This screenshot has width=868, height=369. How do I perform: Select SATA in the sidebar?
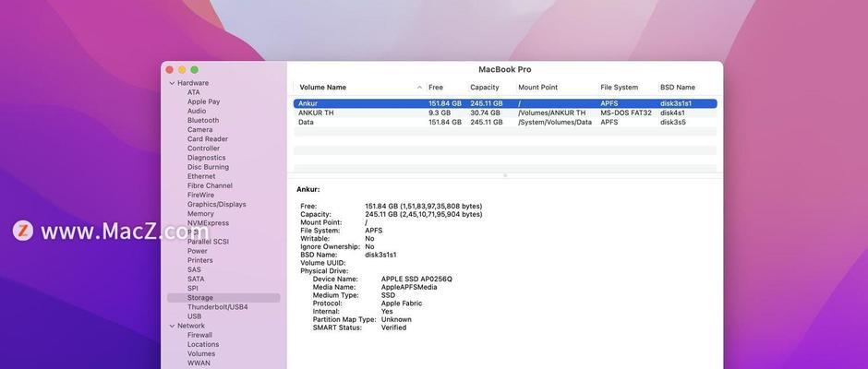tap(196, 280)
